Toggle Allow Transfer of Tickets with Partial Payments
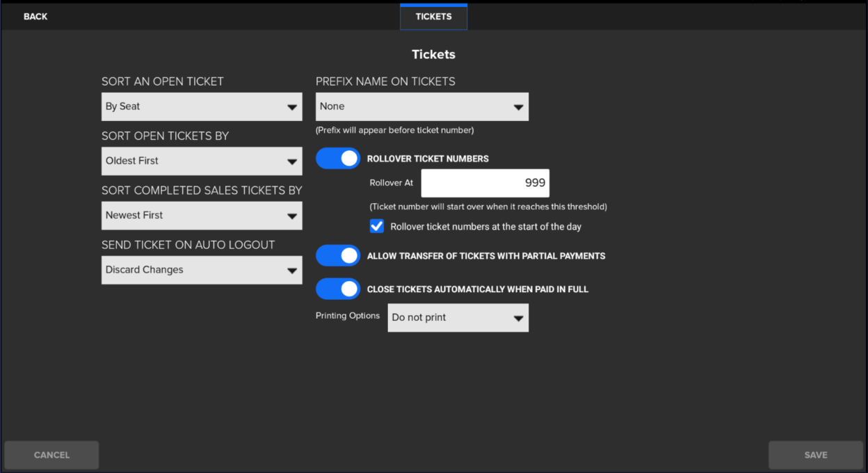Screen dimensions: 868x473 338,256
